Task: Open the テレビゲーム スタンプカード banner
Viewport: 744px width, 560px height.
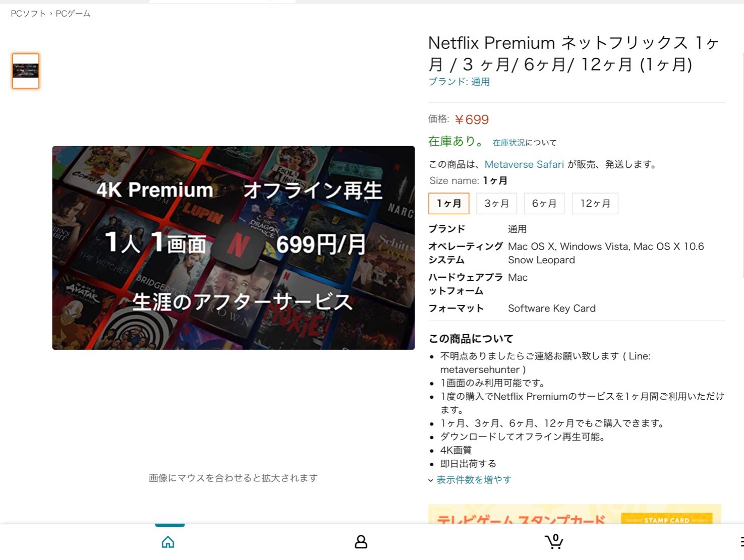Action: click(575, 514)
